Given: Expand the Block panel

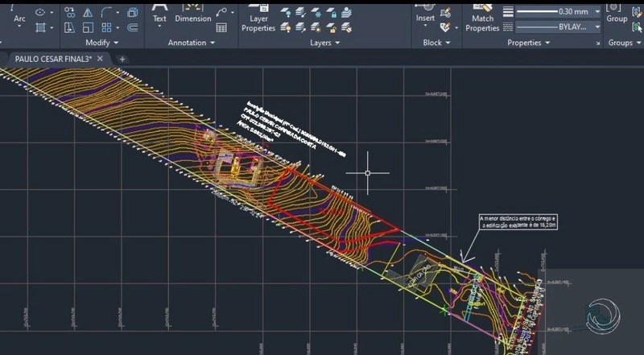Looking at the screenshot, I should coord(436,43).
